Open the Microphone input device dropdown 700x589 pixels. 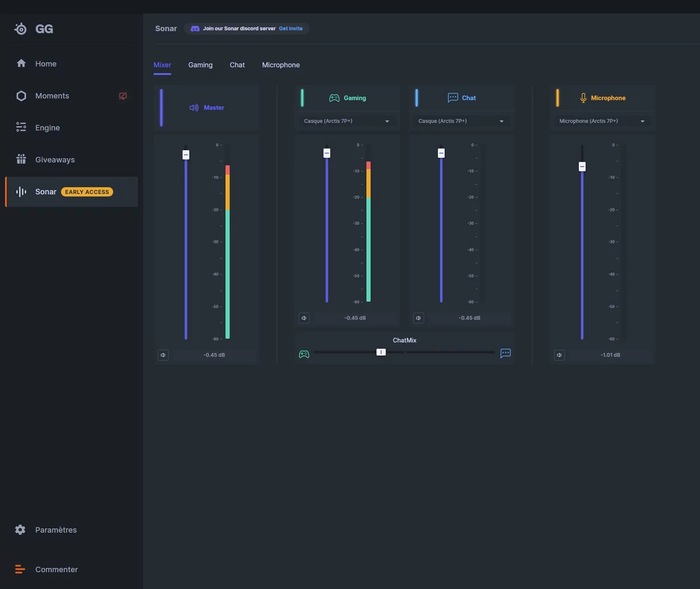coord(603,121)
